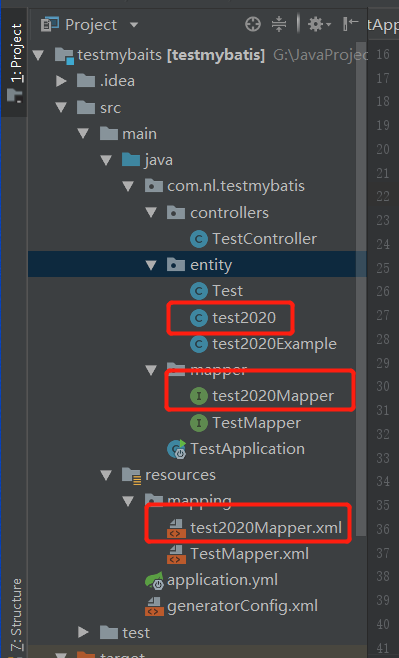The height and width of the screenshot is (658, 399).
Task: Click the TestApplication Spring Boot icon
Action: tap(177, 449)
